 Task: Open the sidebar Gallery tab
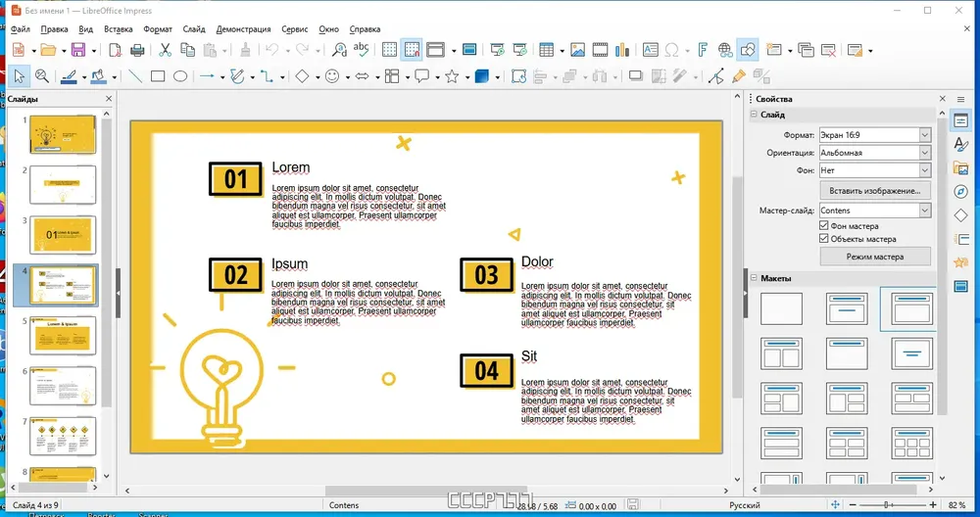click(x=960, y=167)
